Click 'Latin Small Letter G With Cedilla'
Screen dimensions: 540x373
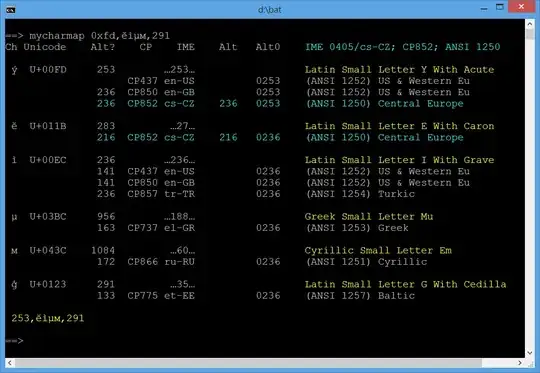[x=406, y=284]
